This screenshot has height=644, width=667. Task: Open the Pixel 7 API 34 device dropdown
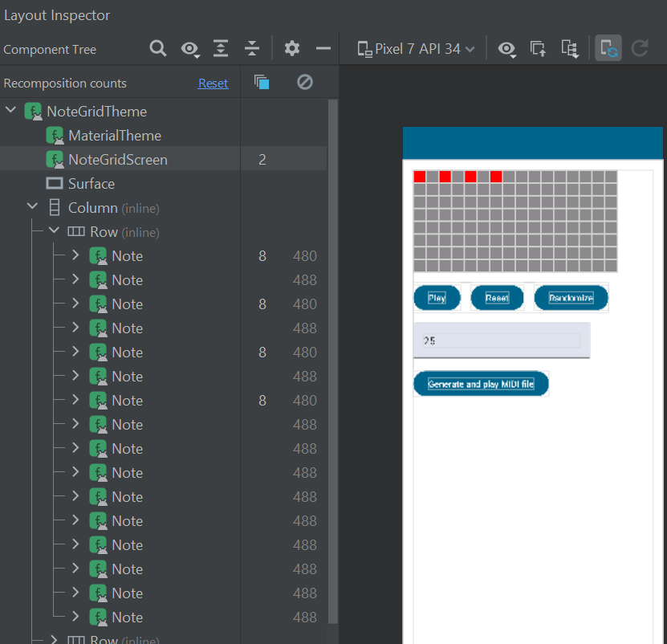(416, 49)
